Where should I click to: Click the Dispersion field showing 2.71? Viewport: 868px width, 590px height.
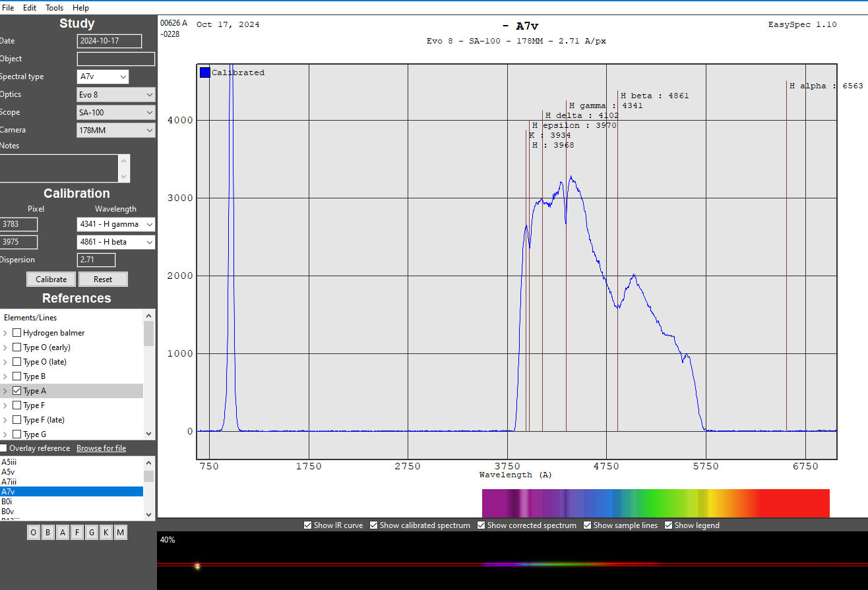[96, 260]
